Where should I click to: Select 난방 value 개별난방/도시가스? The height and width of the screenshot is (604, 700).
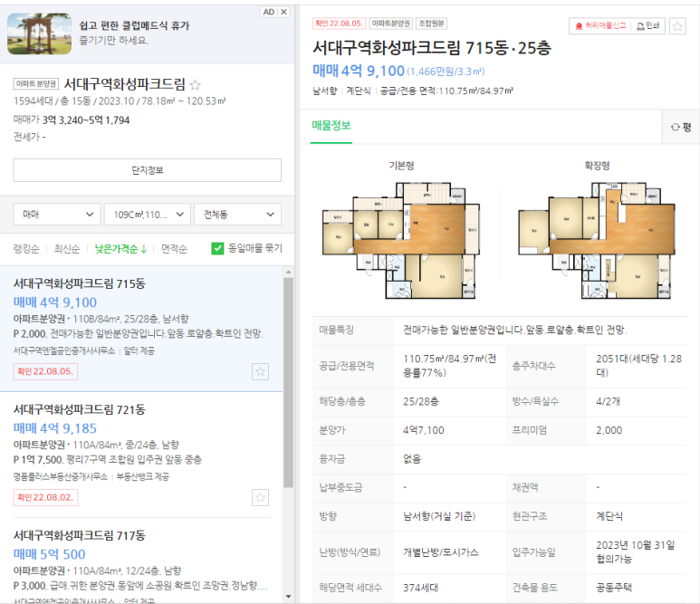[441, 552]
